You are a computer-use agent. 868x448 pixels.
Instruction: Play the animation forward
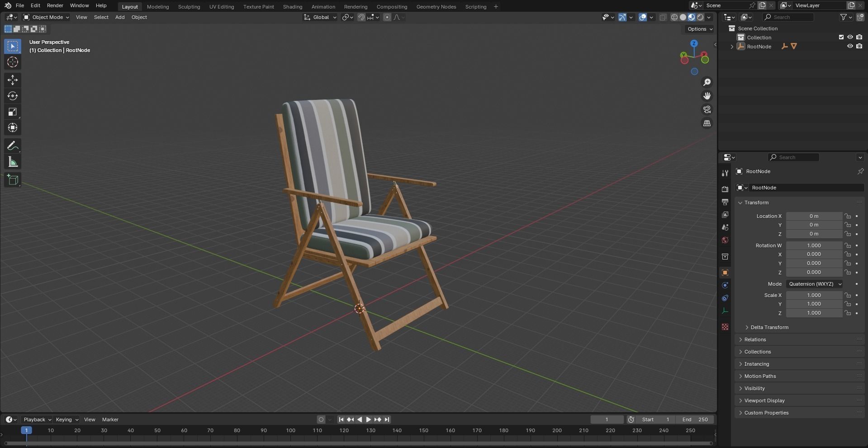[x=368, y=420]
